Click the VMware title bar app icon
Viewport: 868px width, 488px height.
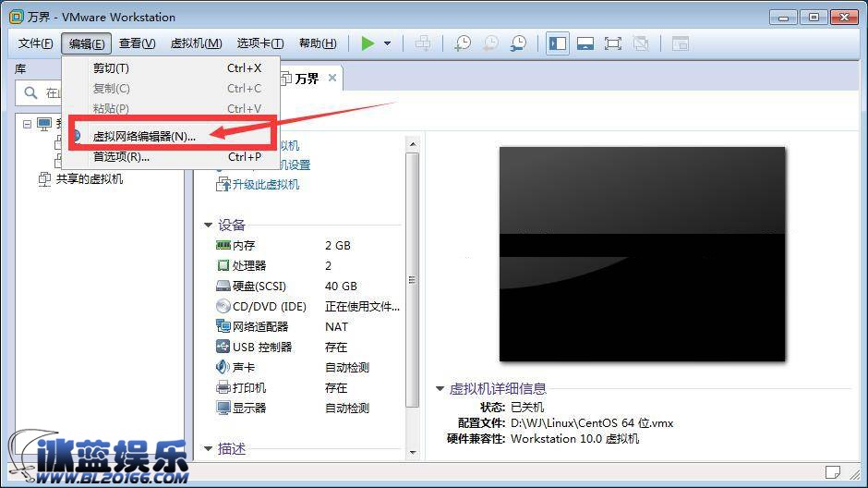click(17, 17)
